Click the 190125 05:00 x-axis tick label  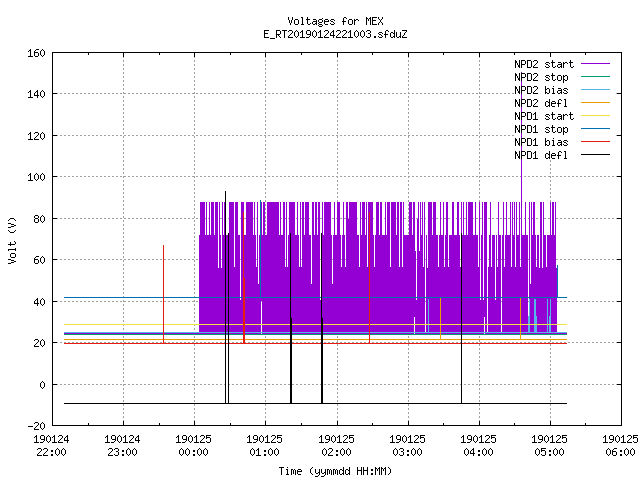[549, 446]
